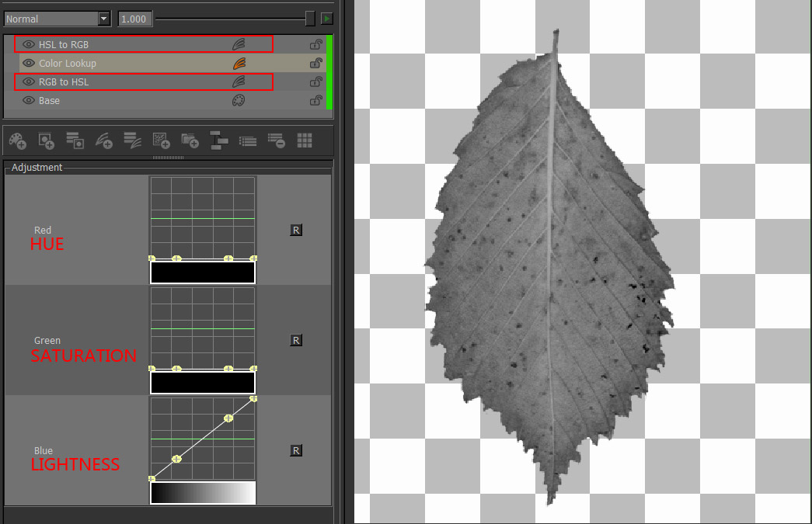Click the 1.000 opacity value field
Screen dimensions: 812x524
pos(134,19)
